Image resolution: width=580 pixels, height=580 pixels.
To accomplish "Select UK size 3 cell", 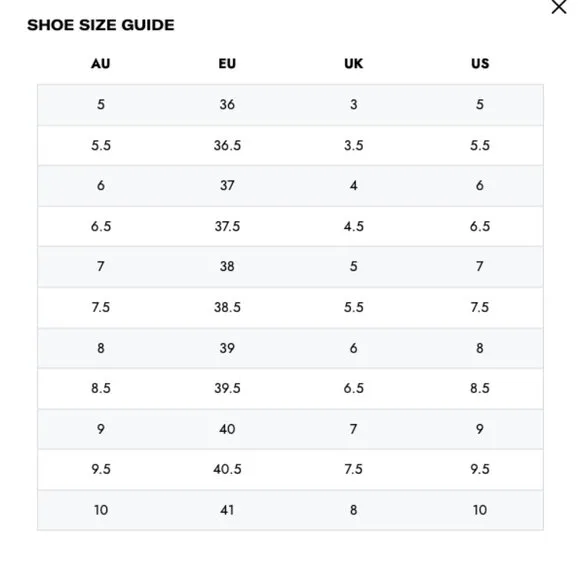I will point(354,104).
